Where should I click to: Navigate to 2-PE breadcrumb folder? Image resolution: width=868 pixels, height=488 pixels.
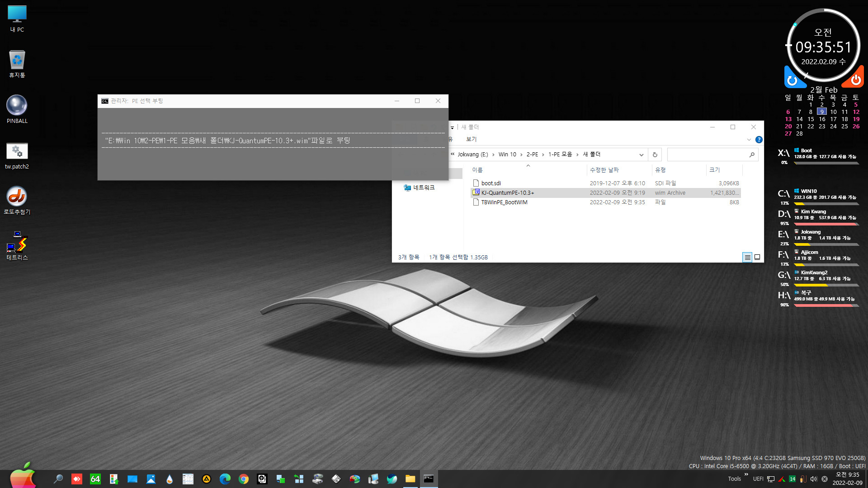[532, 155]
